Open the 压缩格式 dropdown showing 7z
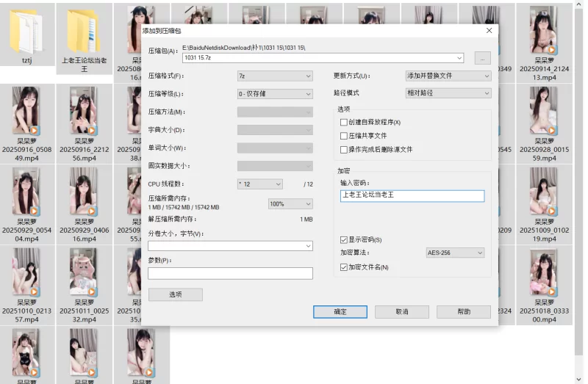This screenshot has width=588, height=384. tap(275, 76)
